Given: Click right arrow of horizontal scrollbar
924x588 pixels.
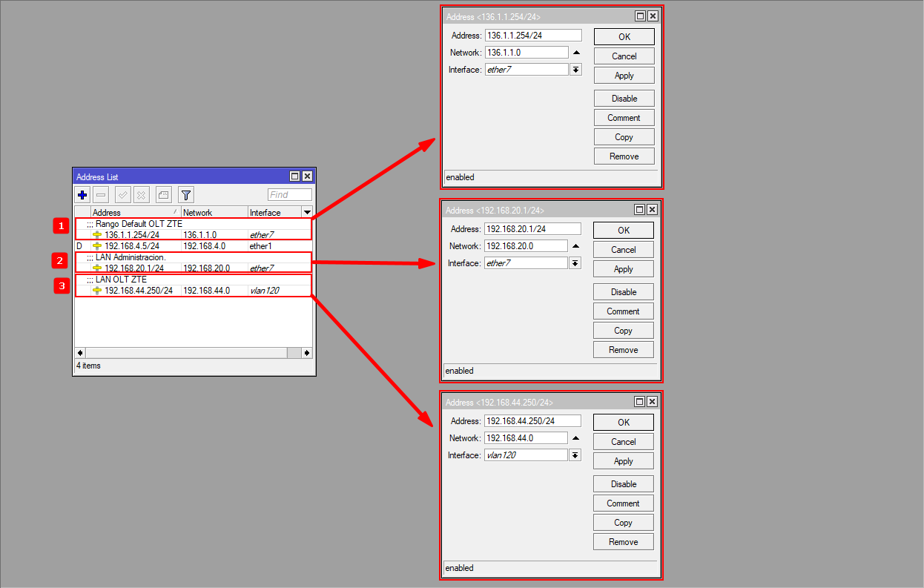Looking at the screenshot, I should click(306, 353).
